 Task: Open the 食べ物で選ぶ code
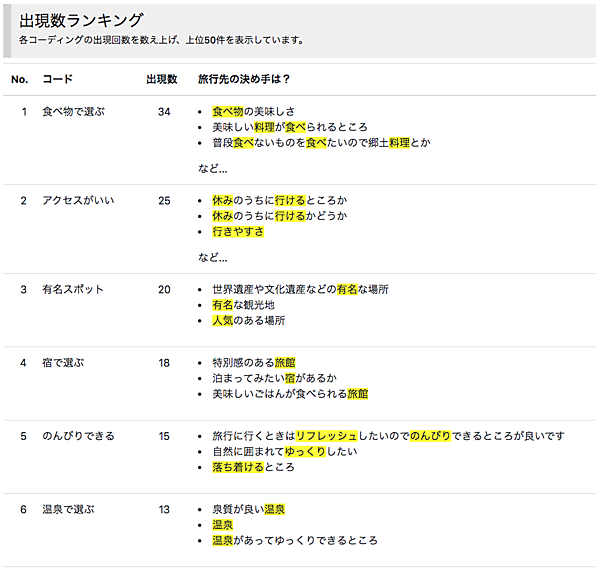(x=73, y=111)
